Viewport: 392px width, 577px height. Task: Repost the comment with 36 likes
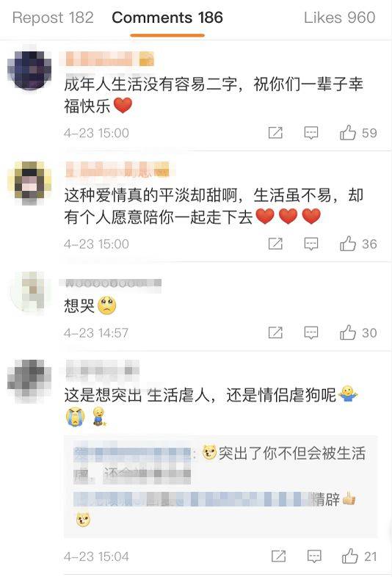275,244
